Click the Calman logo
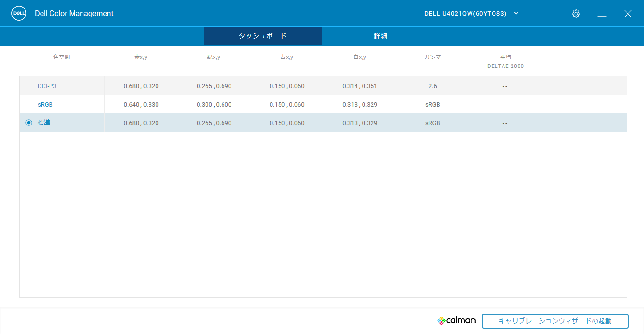 [x=456, y=321]
